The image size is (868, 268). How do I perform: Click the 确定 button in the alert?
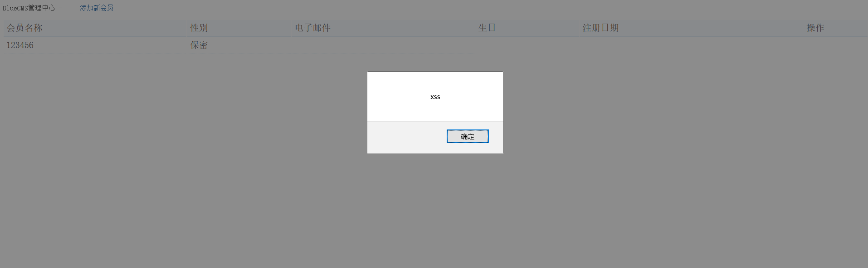click(x=468, y=136)
